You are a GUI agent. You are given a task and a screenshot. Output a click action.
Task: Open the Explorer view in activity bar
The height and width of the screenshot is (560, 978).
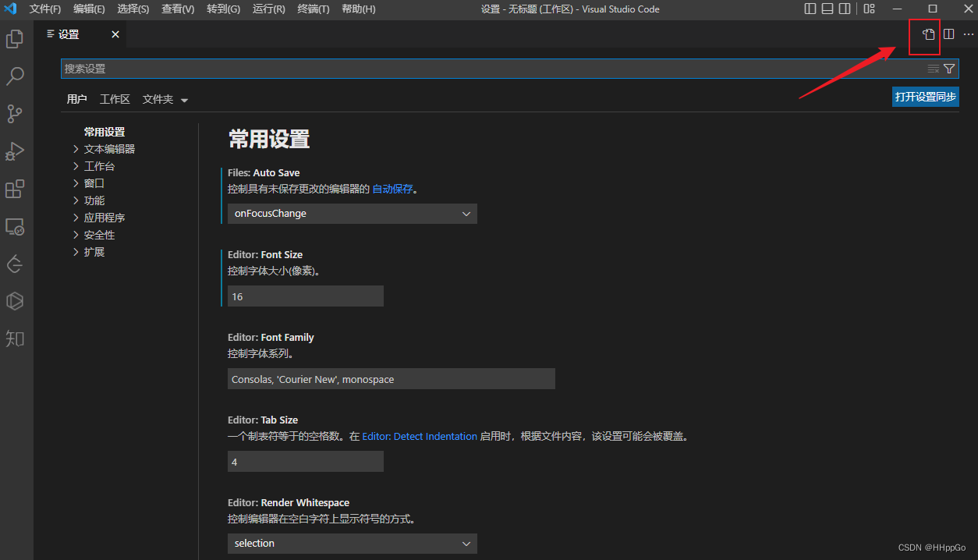click(x=15, y=38)
